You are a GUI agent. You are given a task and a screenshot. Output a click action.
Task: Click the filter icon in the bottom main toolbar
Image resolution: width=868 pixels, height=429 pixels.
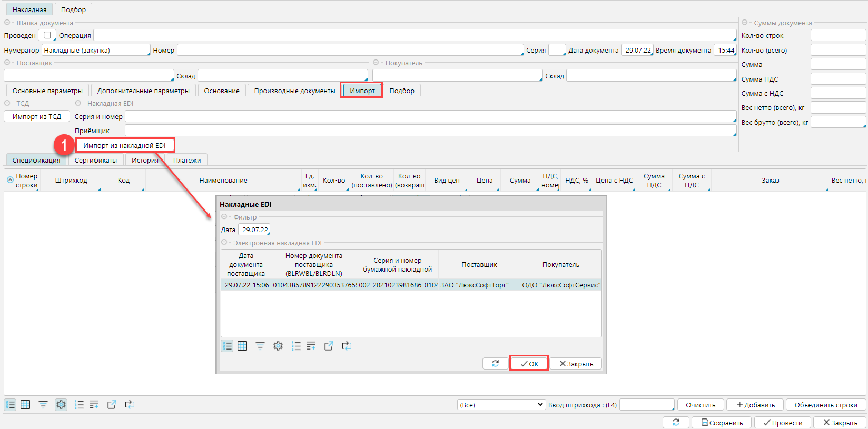click(x=43, y=405)
